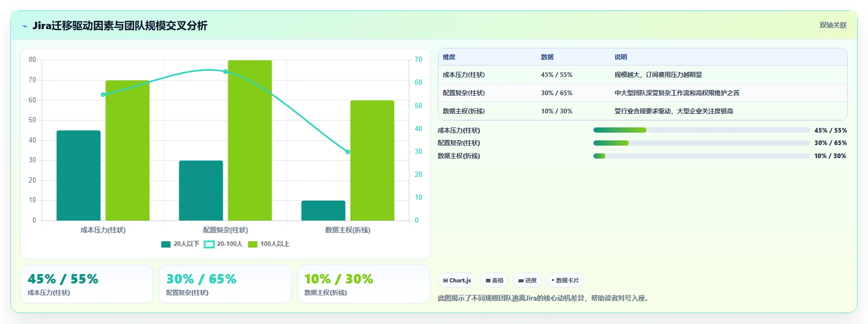This screenshot has width=868, height=324.
Task: Click the line point above 成本压力(柱状)
Action: point(103,95)
